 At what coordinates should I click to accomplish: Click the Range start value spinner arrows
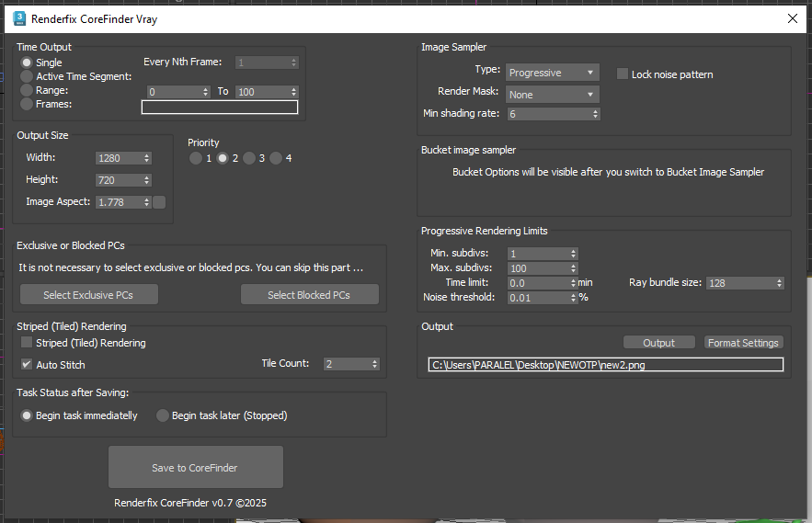(206, 92)
